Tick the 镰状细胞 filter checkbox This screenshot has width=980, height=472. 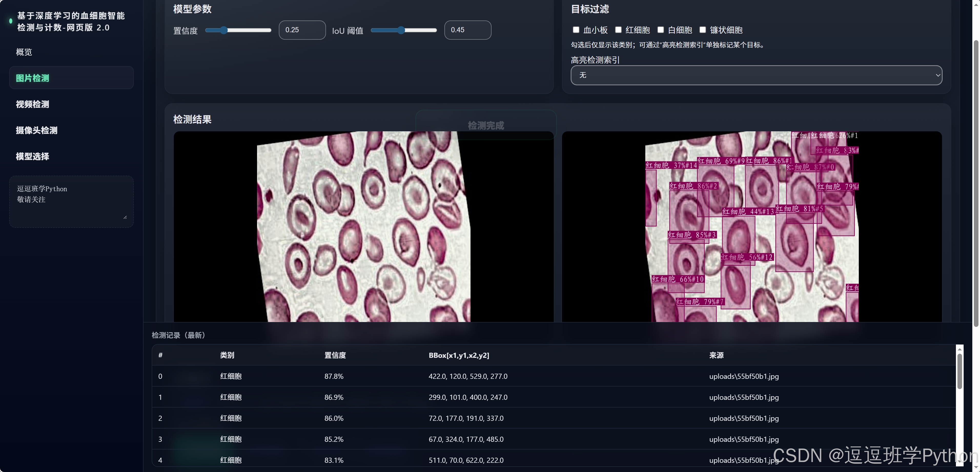[703, 30]
